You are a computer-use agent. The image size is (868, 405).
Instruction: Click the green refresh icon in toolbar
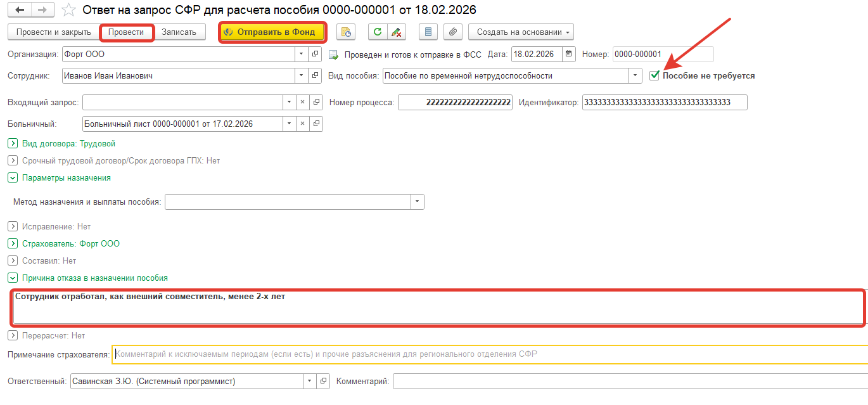[378, 32]
